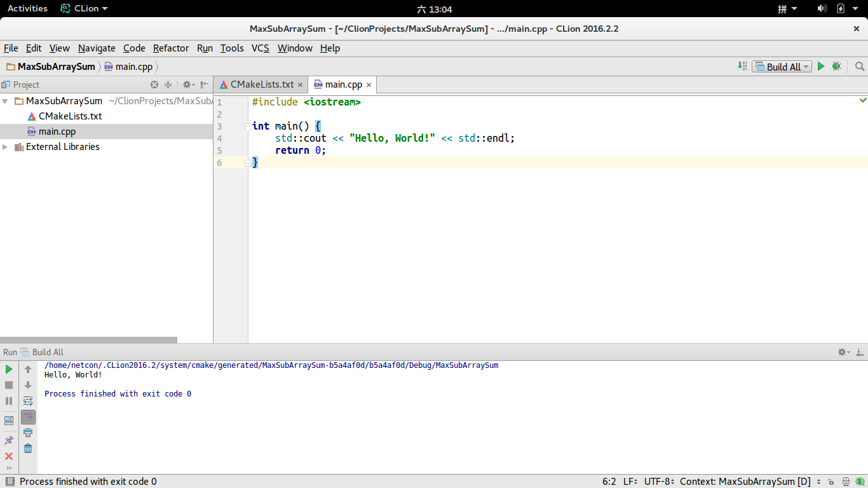Pin the Run tab with the pin icon
Image resolution: width=868 pixels, height=488 pixels.
click(9, 440)
